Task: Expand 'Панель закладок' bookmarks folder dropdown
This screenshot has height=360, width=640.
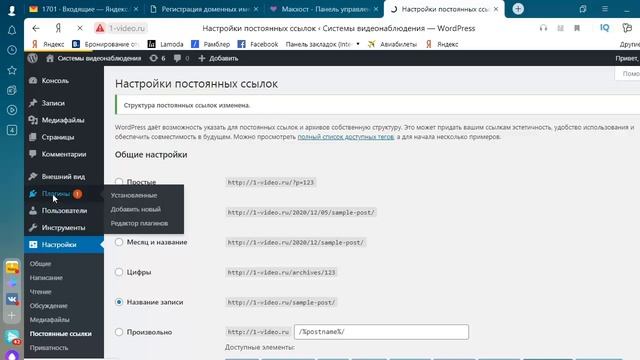Action: pos(358,44)
